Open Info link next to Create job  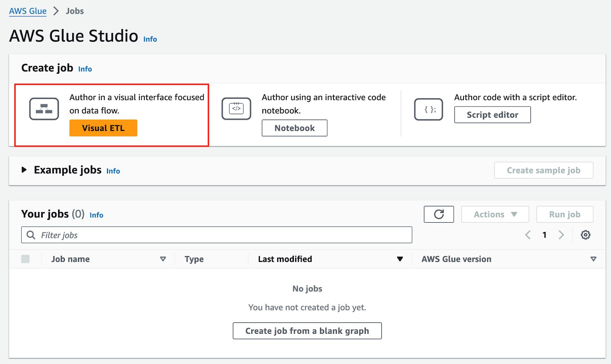(85, 69)
